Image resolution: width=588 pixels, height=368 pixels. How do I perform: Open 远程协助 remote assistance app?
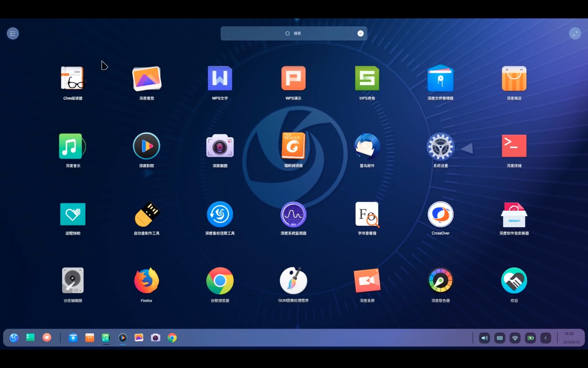[x=73, y=214]
